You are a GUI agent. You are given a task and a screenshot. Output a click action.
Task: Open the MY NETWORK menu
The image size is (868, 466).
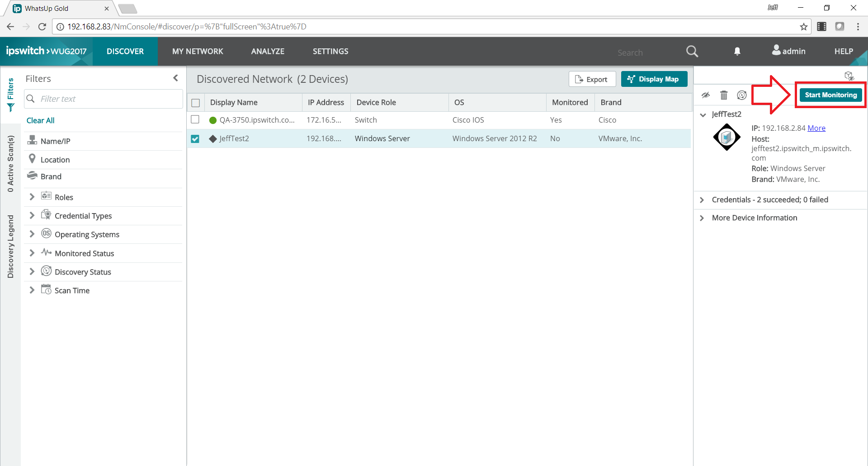pos(198,51)
